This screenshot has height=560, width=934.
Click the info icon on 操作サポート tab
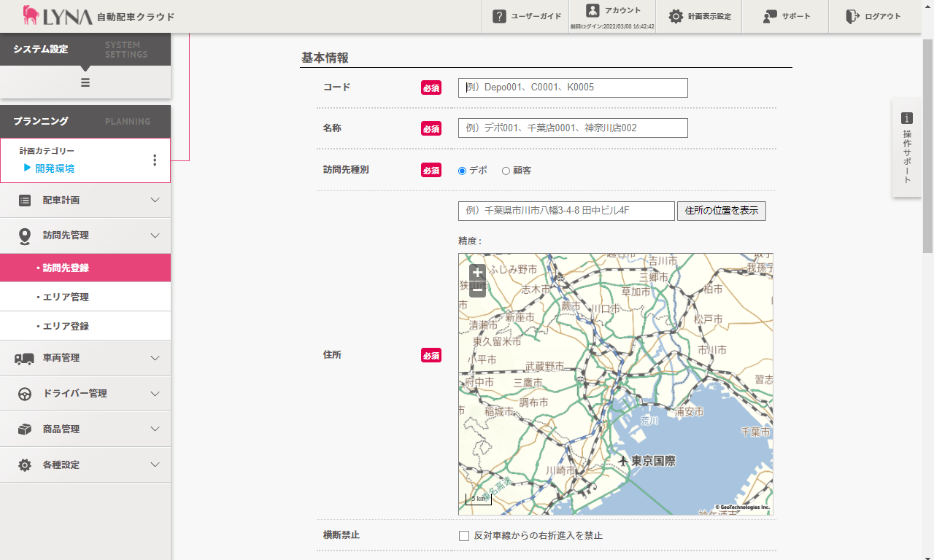907,118
